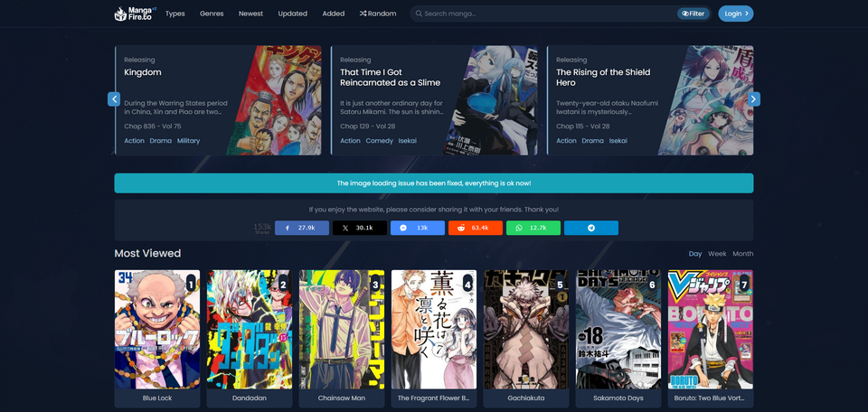Open Kingdom from the featured carousel
The width and height of the screenshot is (868, 412).
pos(143,72)
